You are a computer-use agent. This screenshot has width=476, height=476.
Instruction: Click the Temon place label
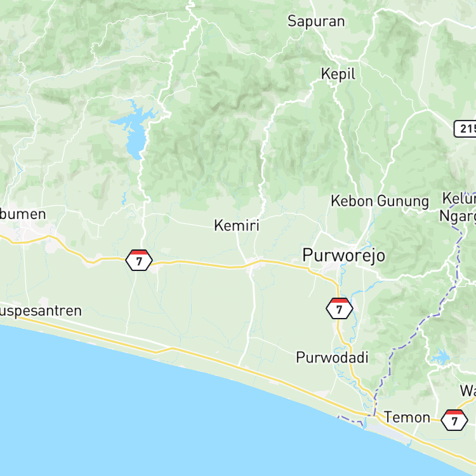407,418
